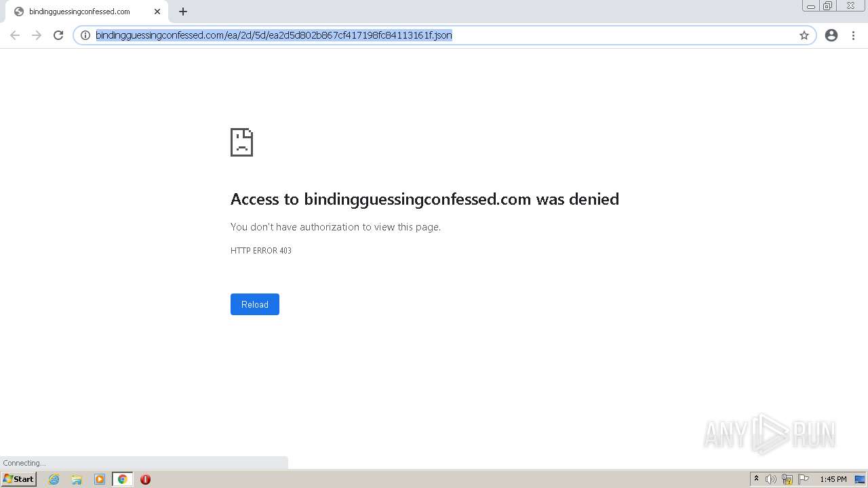Open a new tab with plus button
The width and height of the screenshot is (868, 488).
pyautogui.click(x=183, y=12)
